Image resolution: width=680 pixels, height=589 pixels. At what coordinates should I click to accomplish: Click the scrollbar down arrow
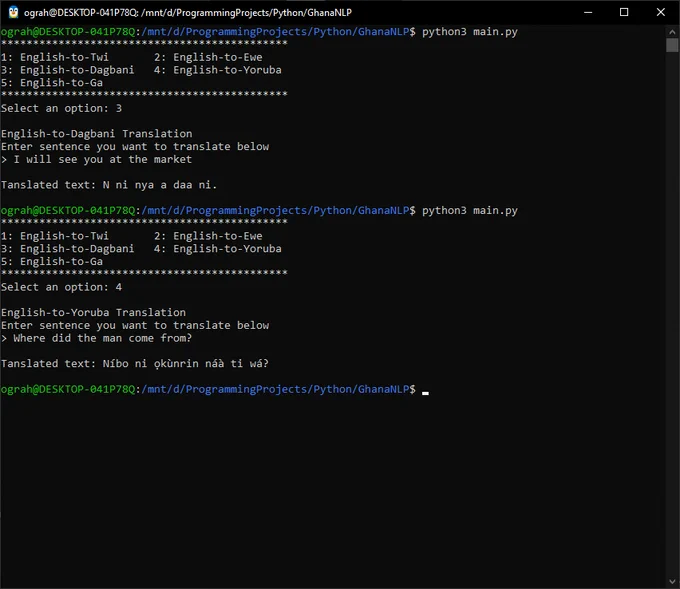(672, 582)
